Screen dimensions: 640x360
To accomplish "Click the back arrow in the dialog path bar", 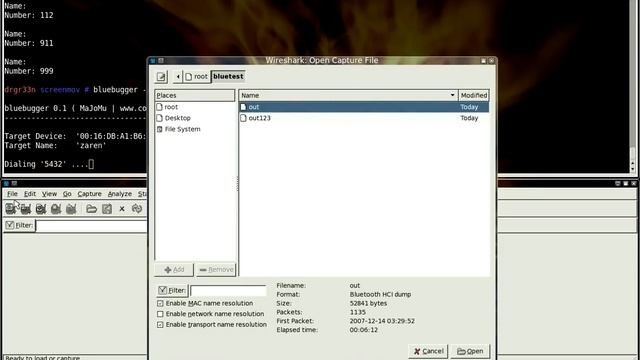I will 178,76.
